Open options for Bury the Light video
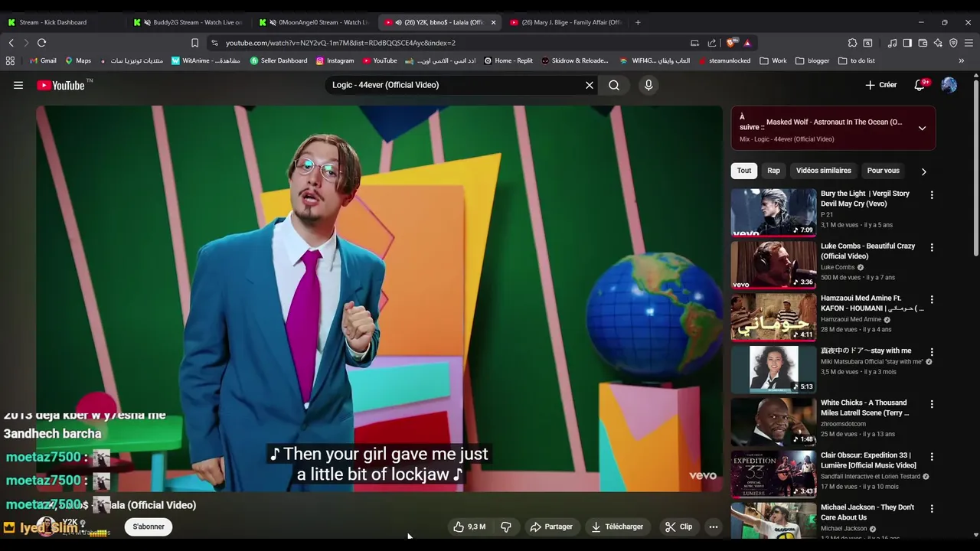This screenshot has height=551, width=980. point(932,195)
